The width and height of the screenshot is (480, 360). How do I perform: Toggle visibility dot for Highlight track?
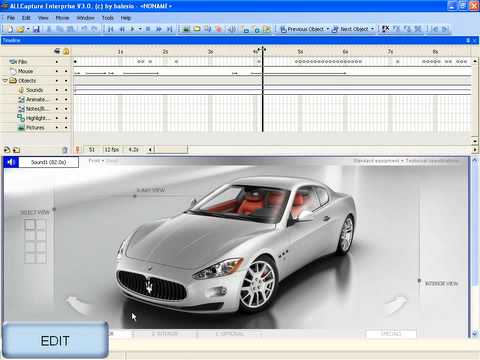click(x=57, y=118)
